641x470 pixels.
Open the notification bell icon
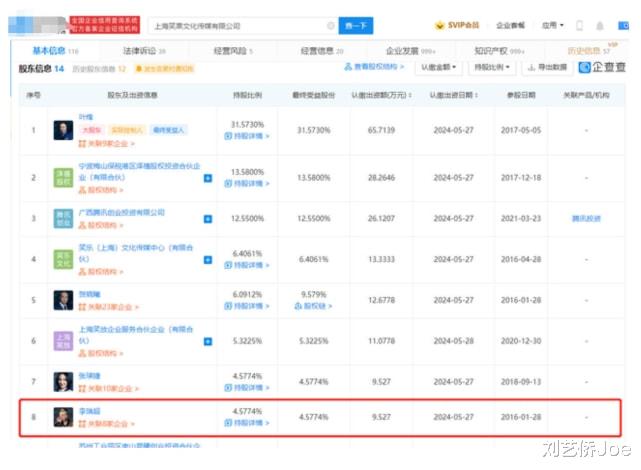pyautogui.click(x=600, y=26)
